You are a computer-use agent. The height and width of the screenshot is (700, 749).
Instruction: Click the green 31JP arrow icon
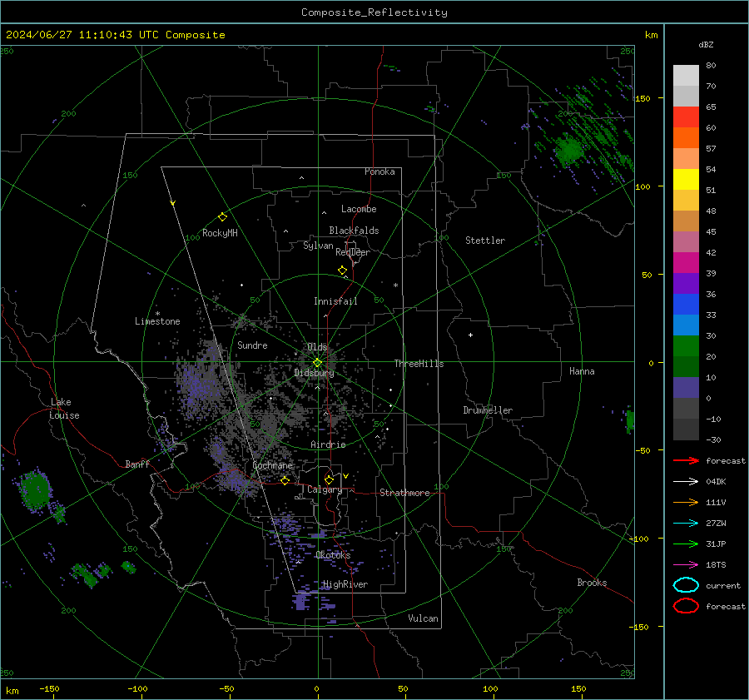[x=686, y=544]
